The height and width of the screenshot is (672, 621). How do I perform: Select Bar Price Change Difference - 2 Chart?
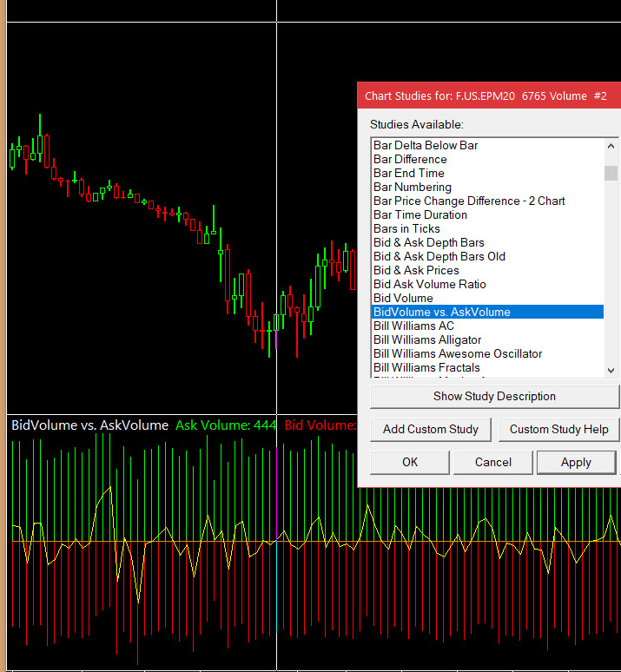pyautogui.click(x=487, y=201)
